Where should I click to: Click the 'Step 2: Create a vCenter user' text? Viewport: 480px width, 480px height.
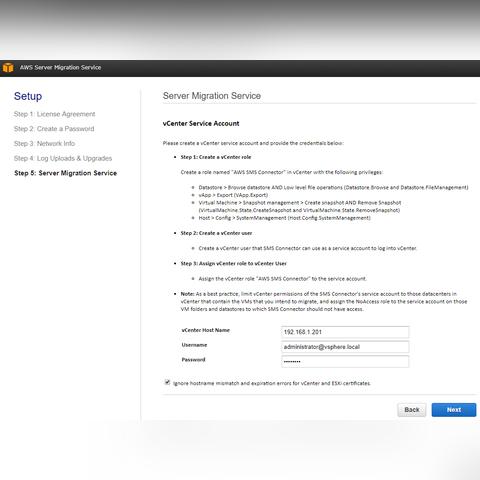click(x=216, y=233)
